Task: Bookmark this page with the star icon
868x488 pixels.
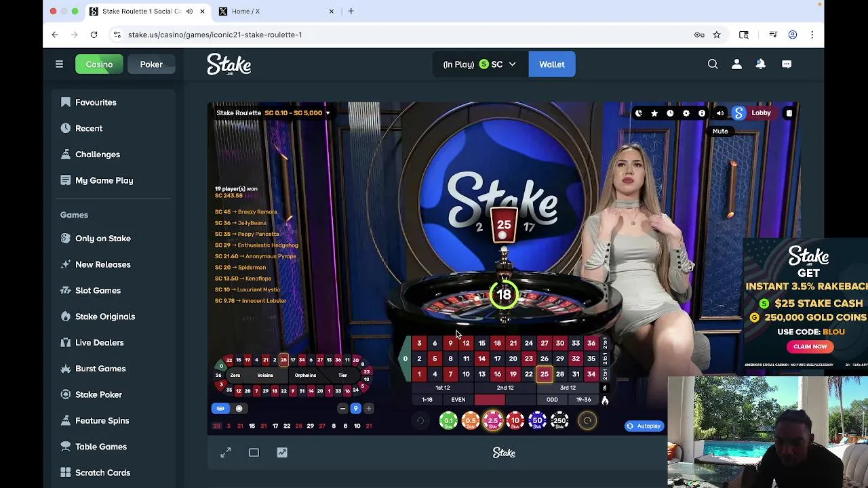Action: click(x=717, y=35)
